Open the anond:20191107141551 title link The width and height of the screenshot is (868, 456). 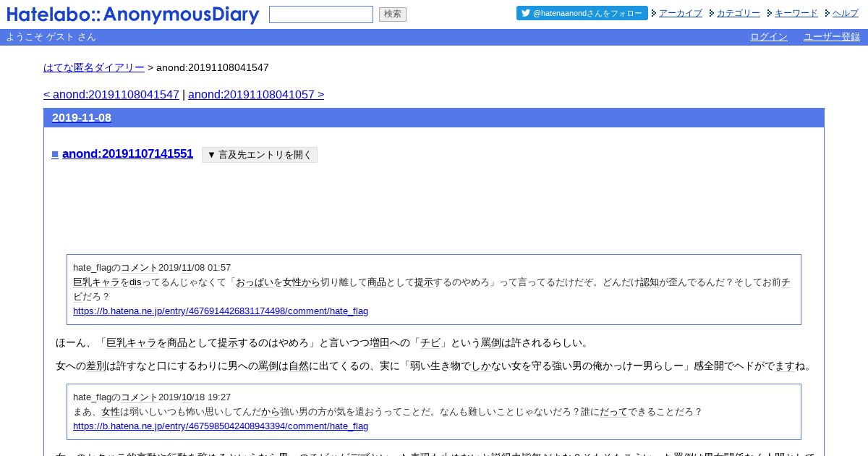128,153
